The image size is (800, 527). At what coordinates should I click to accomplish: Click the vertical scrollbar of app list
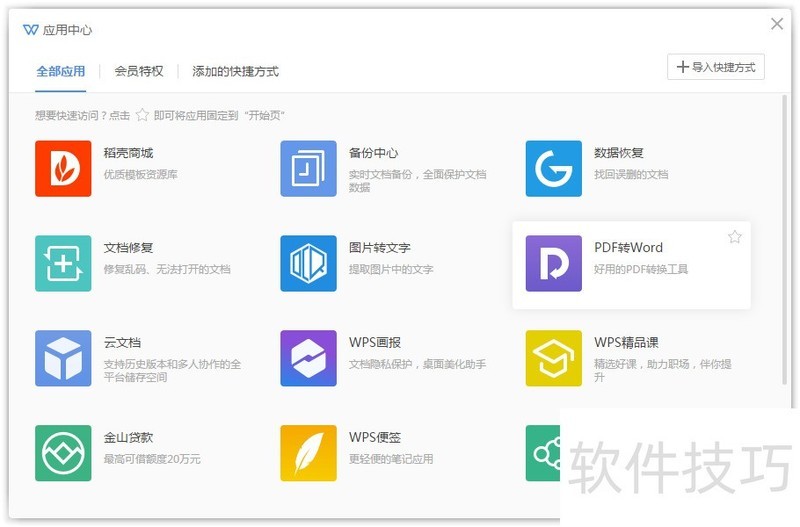785,240
